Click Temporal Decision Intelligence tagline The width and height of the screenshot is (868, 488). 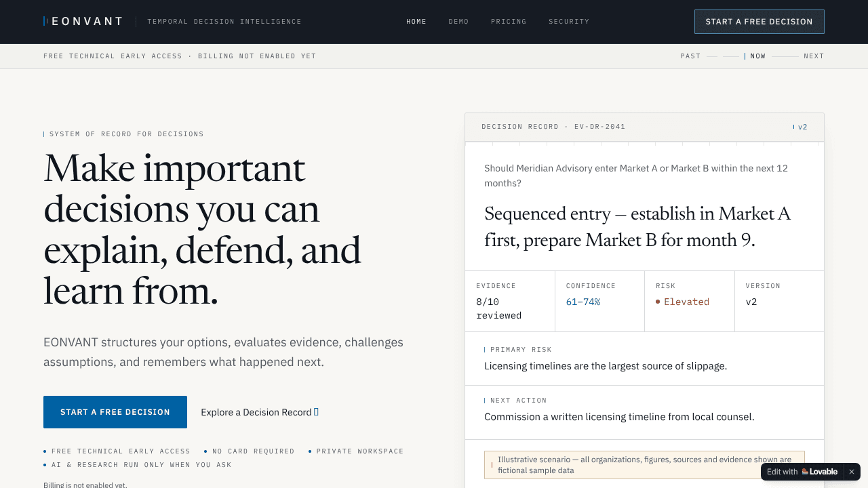(224, 22)
